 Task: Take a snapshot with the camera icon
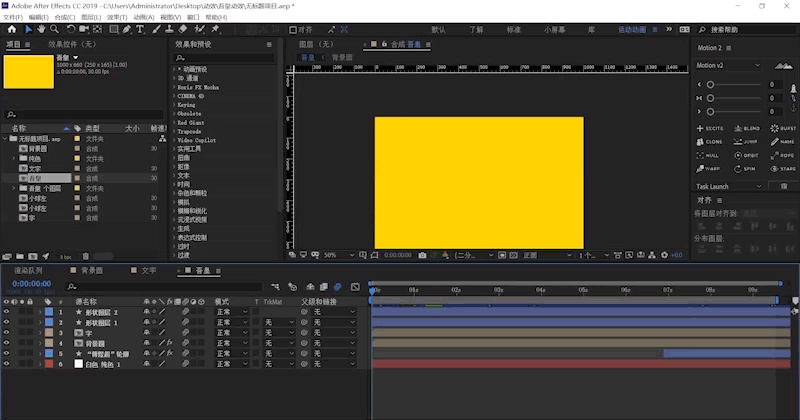pos(423,255)
